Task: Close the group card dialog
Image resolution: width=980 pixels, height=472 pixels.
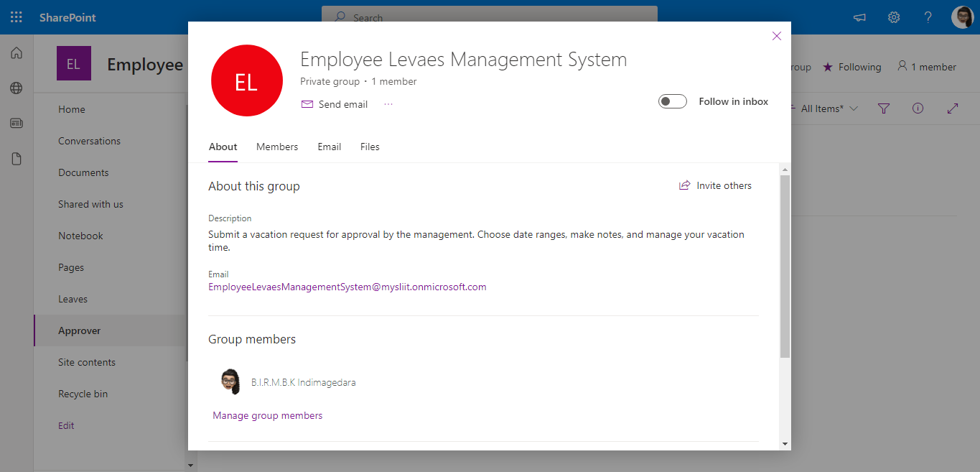Action: point(776,36)
